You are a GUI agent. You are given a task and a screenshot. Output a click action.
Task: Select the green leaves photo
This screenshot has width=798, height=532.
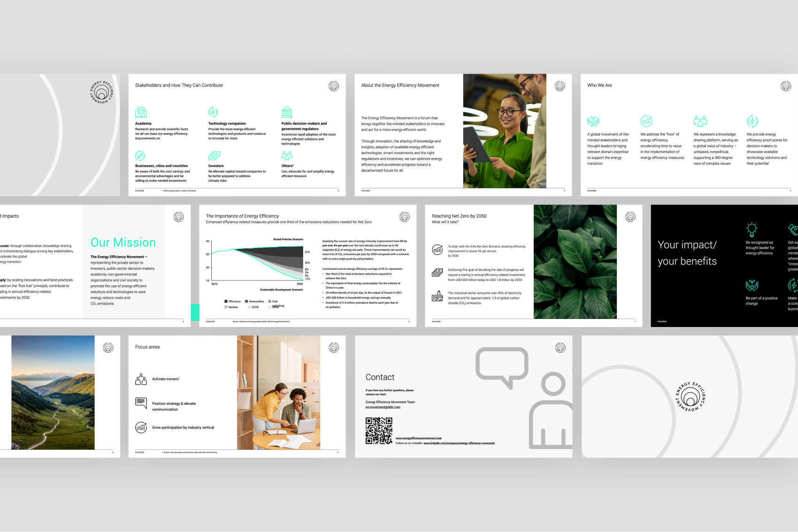pos(575,262)
